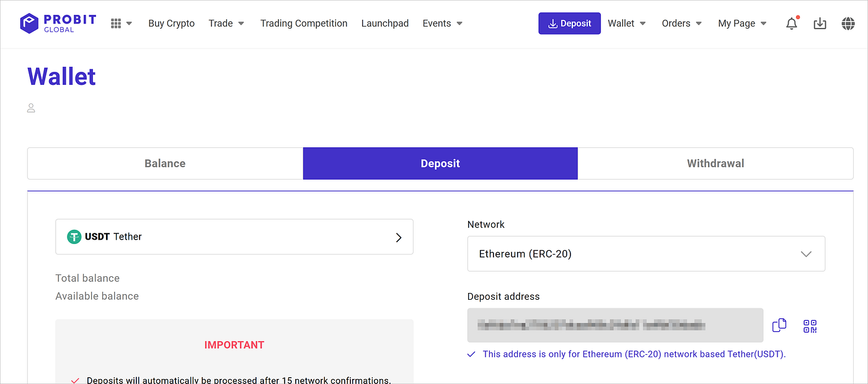The width and height of the screenshot is (868, 384).
Task: Open the USDT Tether coin selector
Action: [234, 237]
